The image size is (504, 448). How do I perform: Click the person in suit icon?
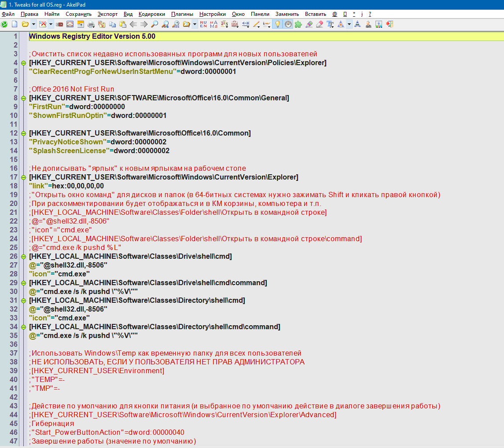368,25
